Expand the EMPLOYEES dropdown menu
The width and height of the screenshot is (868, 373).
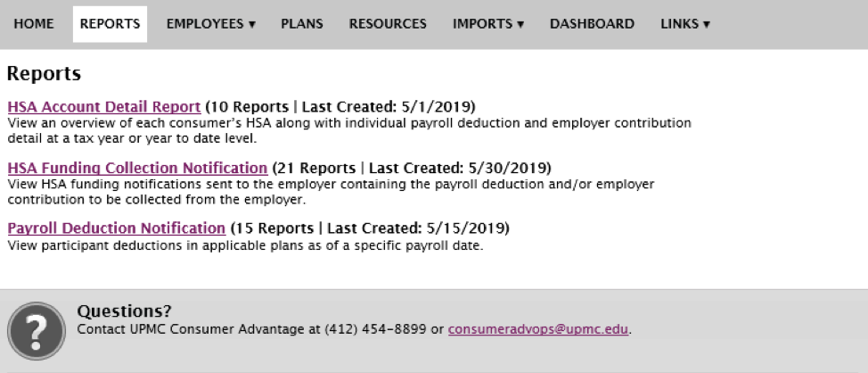(211, 24)
